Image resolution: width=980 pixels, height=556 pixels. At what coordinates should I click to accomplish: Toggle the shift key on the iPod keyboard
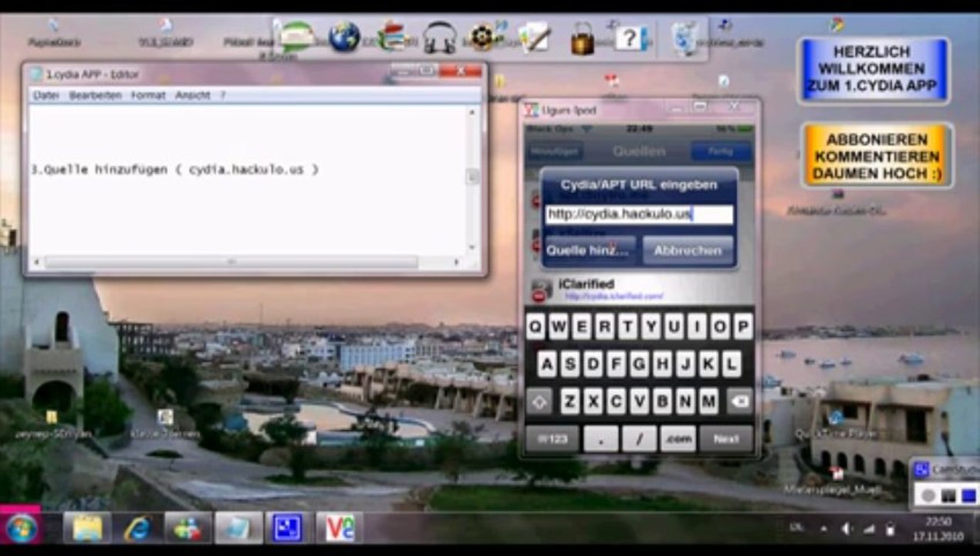pos(539,402)
